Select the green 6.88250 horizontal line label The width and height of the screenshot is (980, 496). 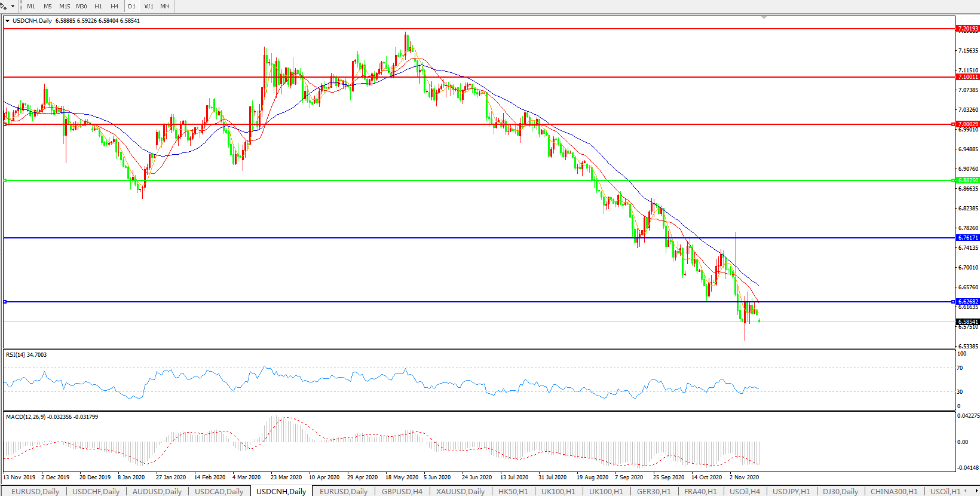point(967,180)
